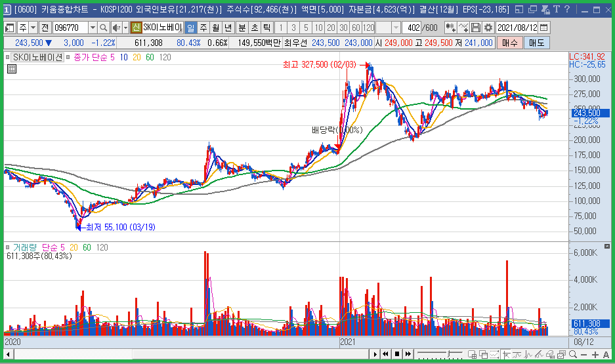Click the SK이노베이션 chart legend label
615x364 pixels.
37,57
